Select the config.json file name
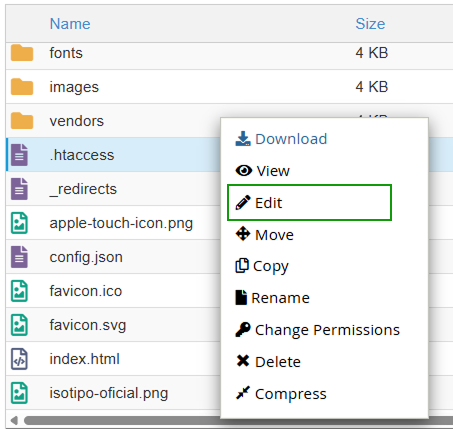 pyautogui.click(x=86, y=257)
